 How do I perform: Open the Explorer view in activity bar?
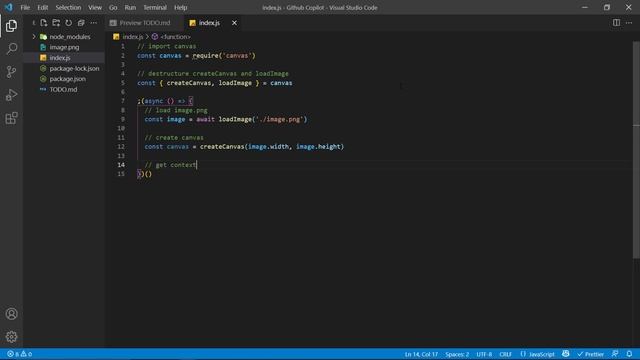(x=11, y=26)
